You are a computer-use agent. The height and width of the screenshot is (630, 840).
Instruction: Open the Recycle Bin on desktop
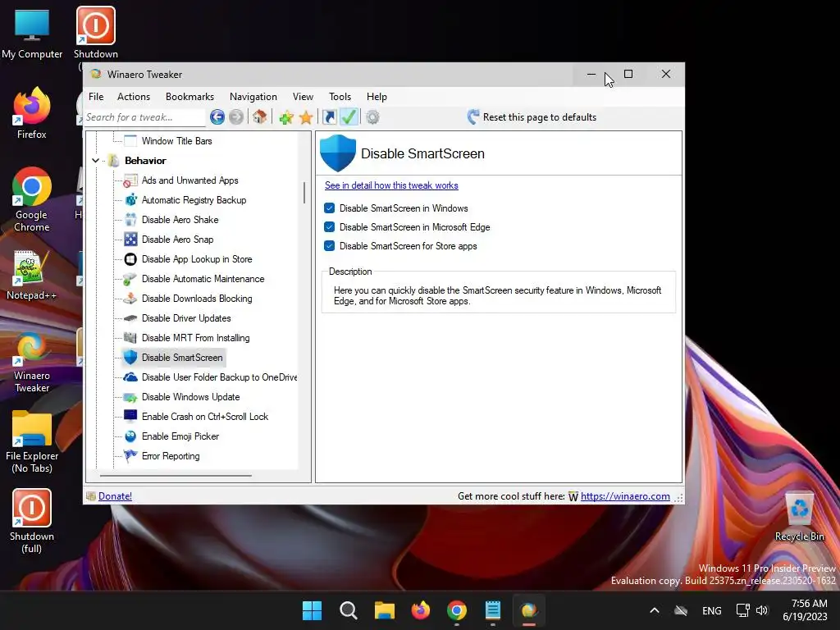tap(799, 517)
